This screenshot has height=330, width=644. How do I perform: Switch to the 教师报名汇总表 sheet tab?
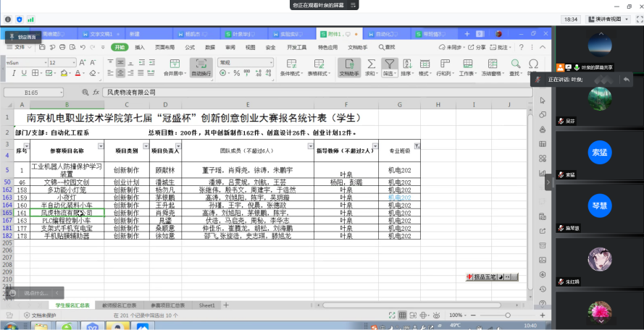pos(118,305)
